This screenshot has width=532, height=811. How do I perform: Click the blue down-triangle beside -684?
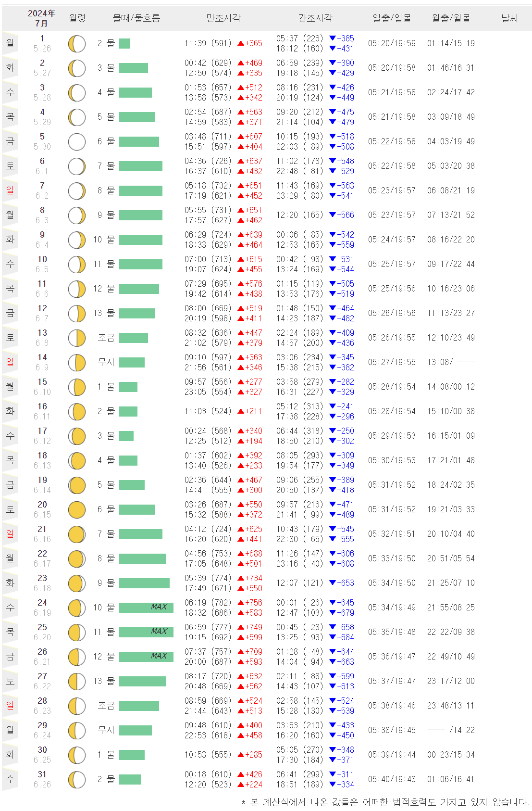[x=333, y=637]
